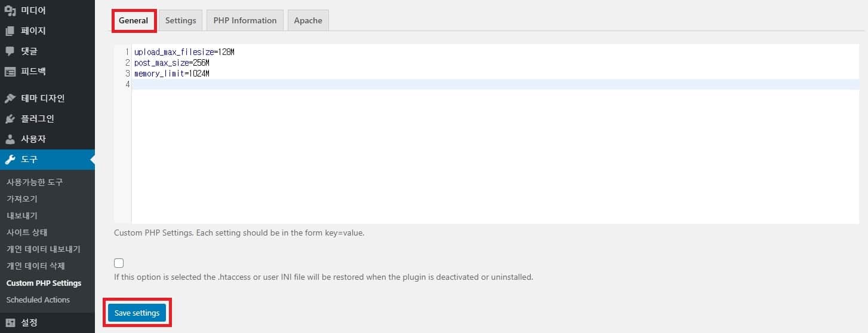Go to Site Health (사이트 상태) page
The width and height of the screenshot is (868, 333).
point(27,232)
